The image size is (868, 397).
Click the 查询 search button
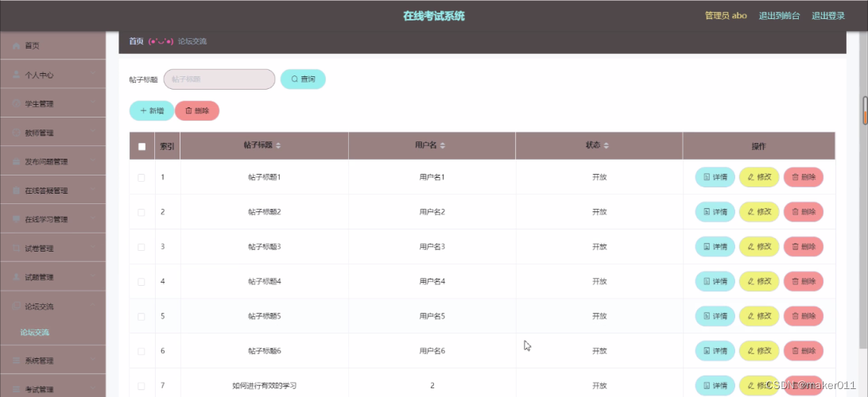pyautogui.click(x=303, y=79)
